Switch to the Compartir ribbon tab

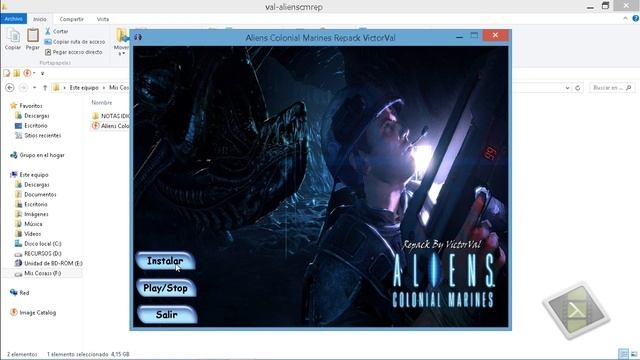tap(71, 19)
